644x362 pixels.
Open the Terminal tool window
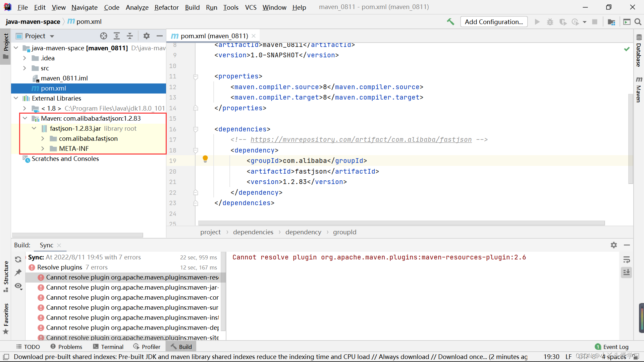tap(108, 347)
